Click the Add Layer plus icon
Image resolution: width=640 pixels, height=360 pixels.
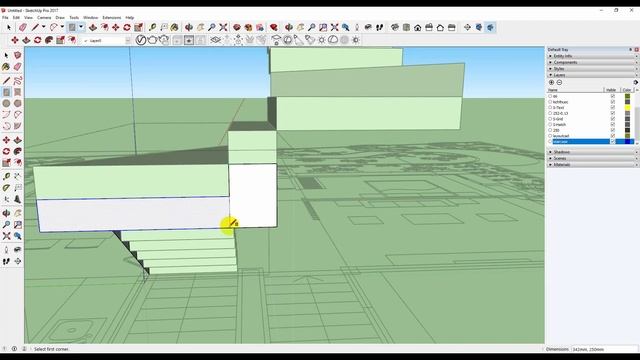click(x=551, y=82)
